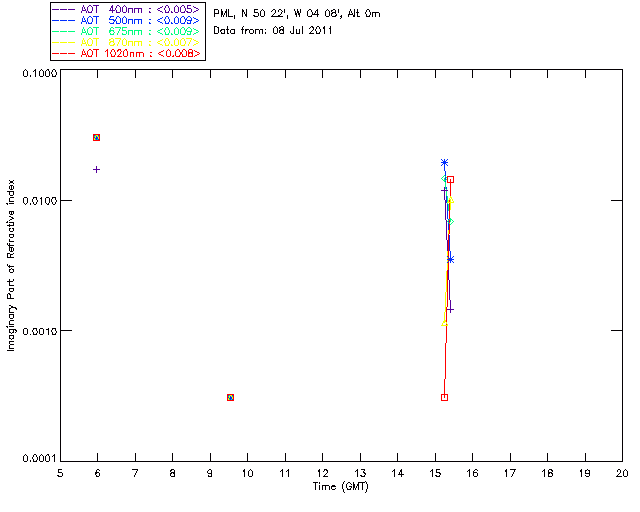Click the x-axis label 10
Viewport: 640px width, 512px height.
tap(247, 473)
